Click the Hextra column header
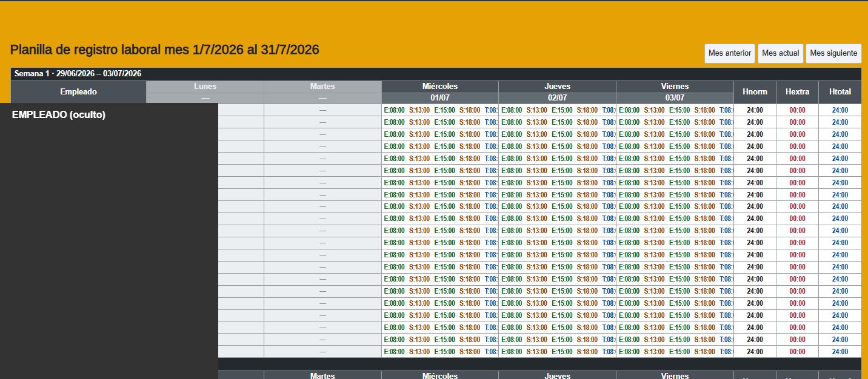The image size is (868, 379). (797, 92)
